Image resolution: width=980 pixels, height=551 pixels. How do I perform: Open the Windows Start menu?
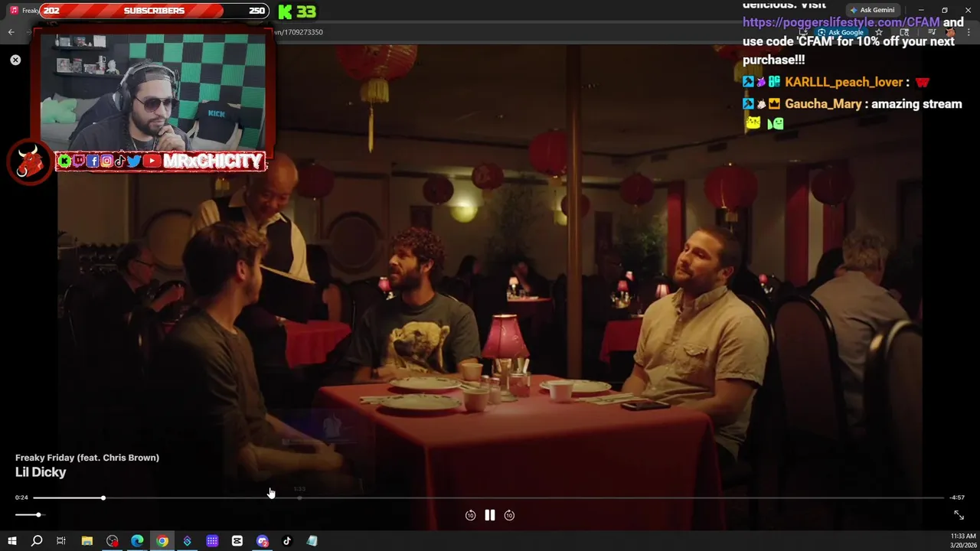pyautogui.click(x=11, y=541)
